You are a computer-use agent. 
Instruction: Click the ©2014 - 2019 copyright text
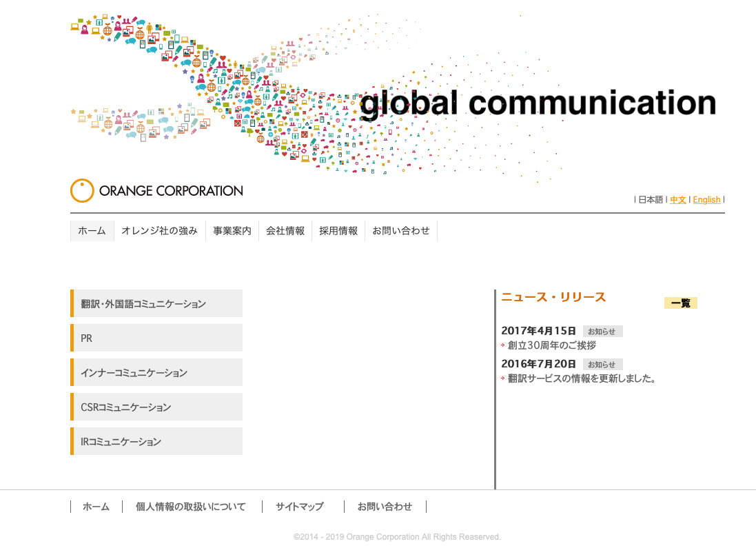pyautogui.click(x=397, y=537)
